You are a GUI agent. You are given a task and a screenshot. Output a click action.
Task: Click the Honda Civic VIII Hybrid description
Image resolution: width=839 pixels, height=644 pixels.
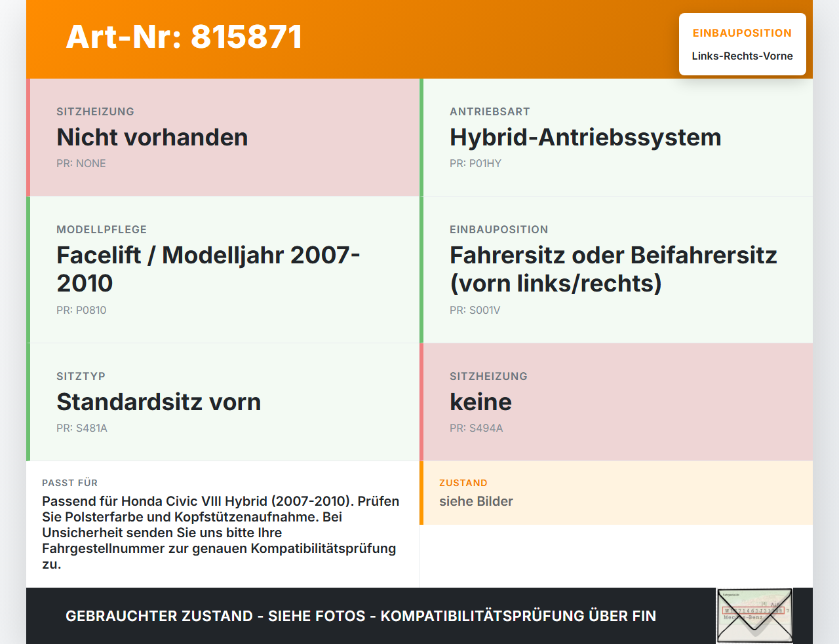pos(221,533)
